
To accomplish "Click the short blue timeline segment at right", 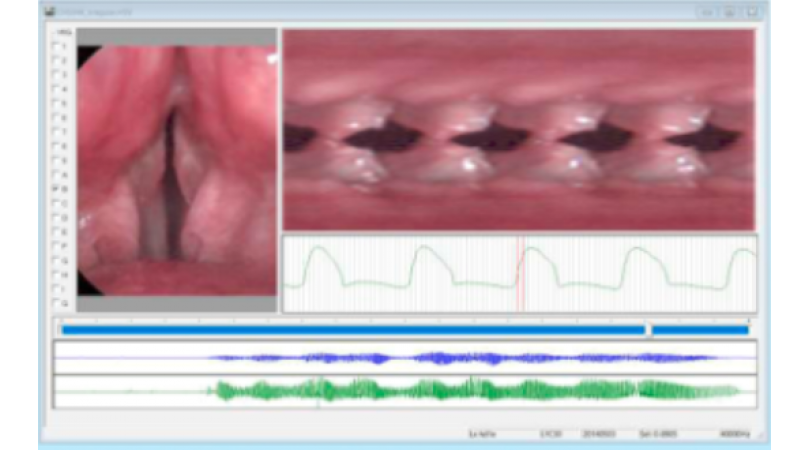I will (700, 329).
